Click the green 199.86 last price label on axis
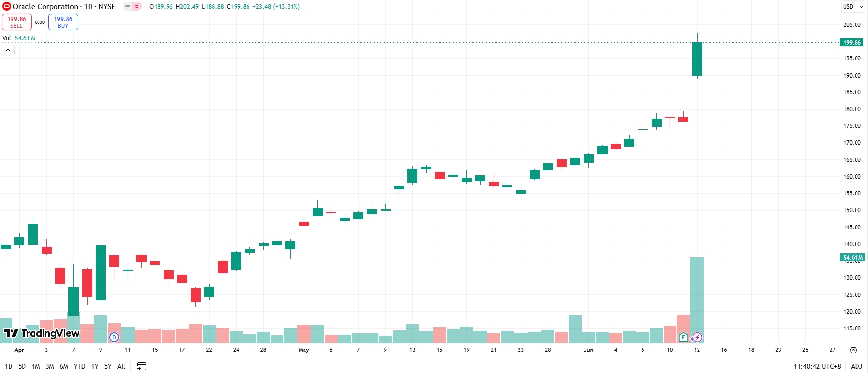This screenshot has height=373, width=868. pyautogui.click(x=852, y=43)
